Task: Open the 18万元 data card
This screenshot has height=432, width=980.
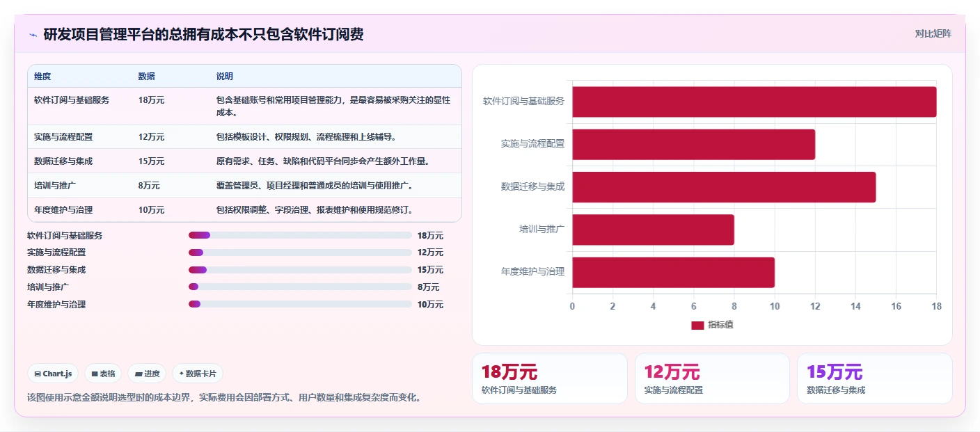Action: [550, 378]
